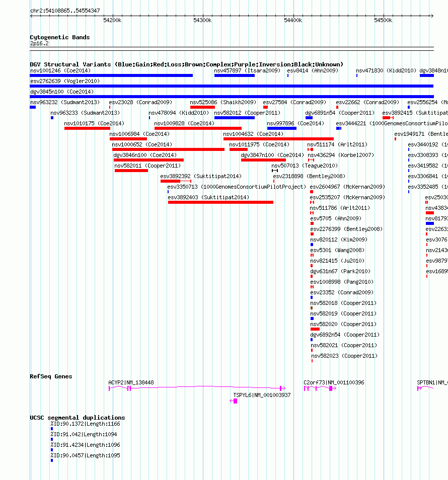
Task: Click nsv963232 (Sudmant2013) label
Action: (x=65, y=102)
